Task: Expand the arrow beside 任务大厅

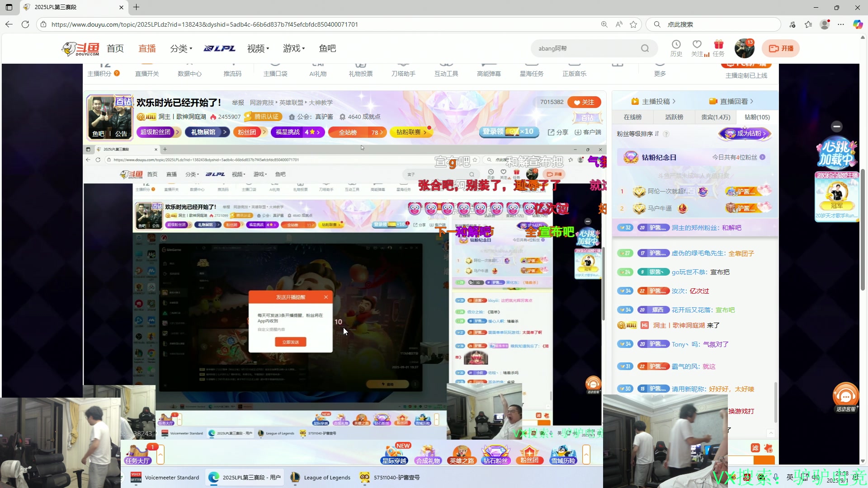Action: click(160, 455)
